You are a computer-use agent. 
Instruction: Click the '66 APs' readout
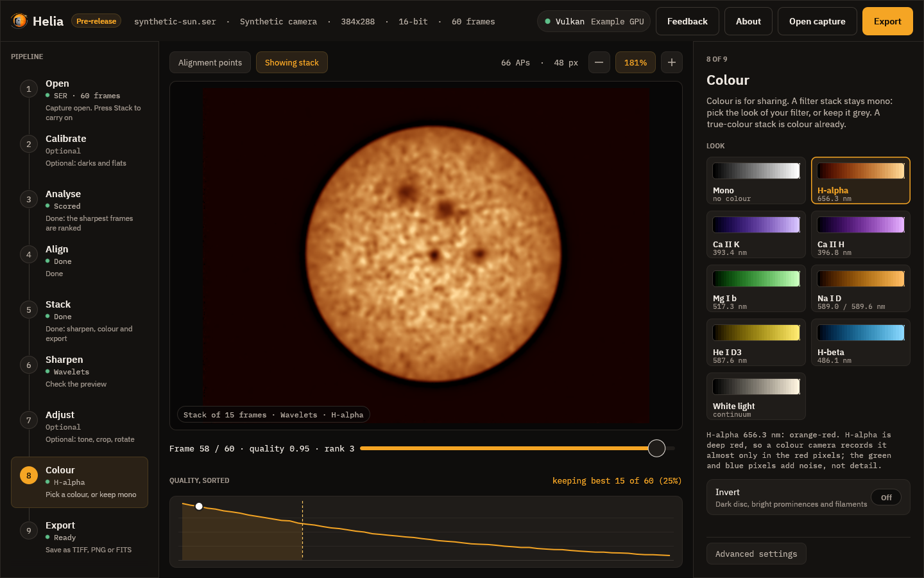click(515, 62)
